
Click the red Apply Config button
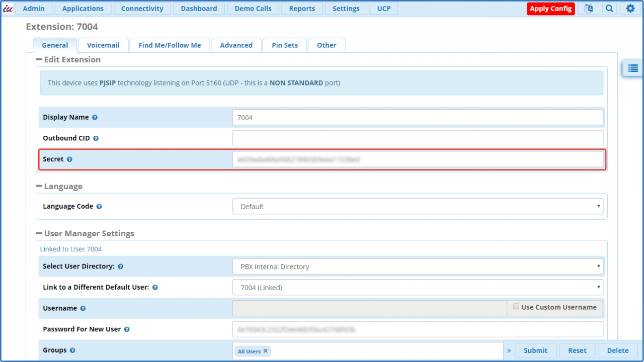click(x=550, y=9)
